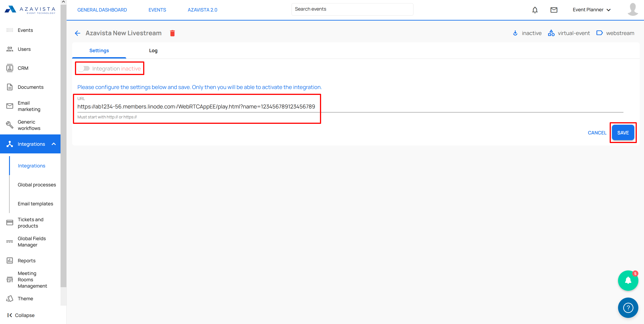
Task: Open the blue help question mark button
Action: point(628,308)
